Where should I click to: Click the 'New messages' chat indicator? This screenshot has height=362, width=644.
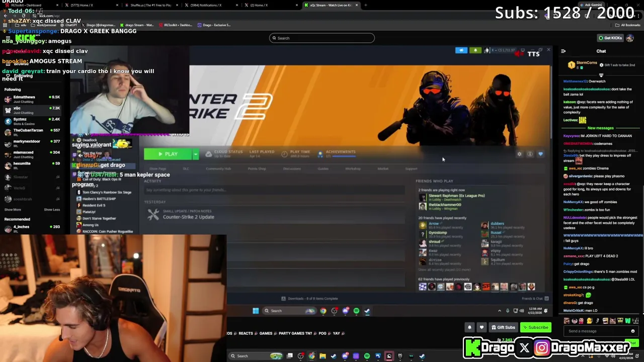601,128
